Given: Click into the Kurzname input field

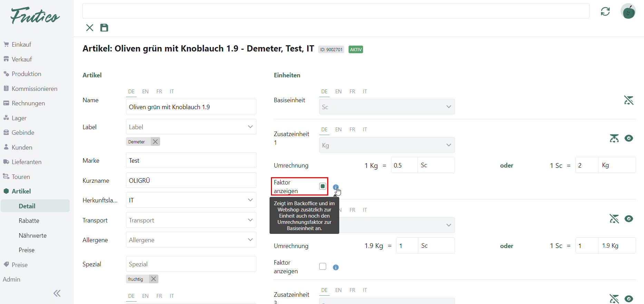Looking at the screenshot, I should pos(191,180).
